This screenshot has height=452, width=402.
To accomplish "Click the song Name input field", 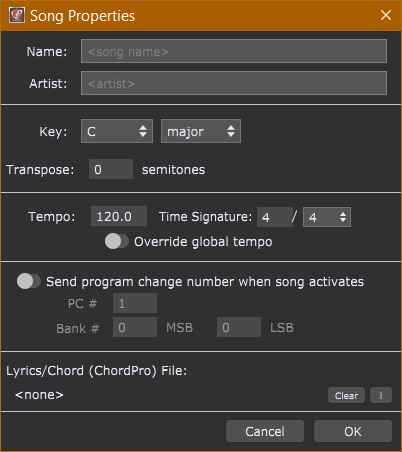I will pyautogui.click(x=234, y=51).
